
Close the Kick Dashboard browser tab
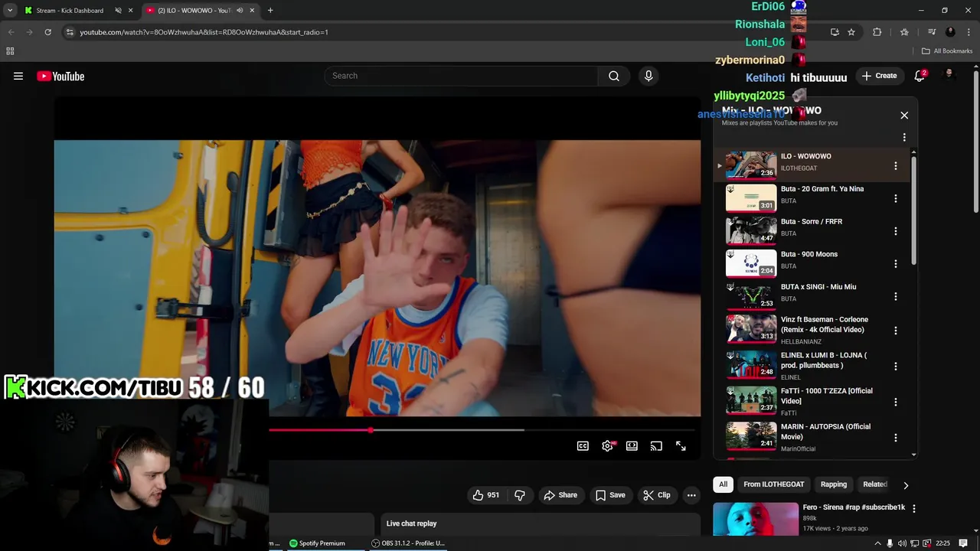click(131, 11)
